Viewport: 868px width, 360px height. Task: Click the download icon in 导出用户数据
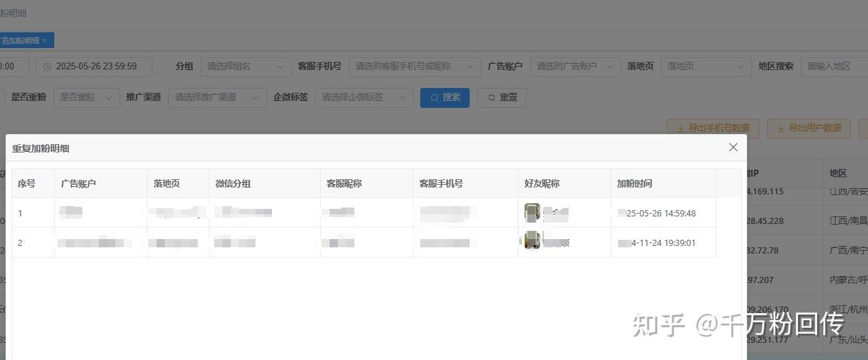point(781,128)
